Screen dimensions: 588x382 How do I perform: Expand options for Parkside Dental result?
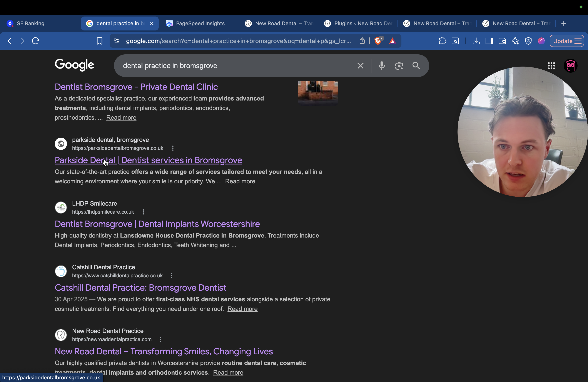click(173, 148)
